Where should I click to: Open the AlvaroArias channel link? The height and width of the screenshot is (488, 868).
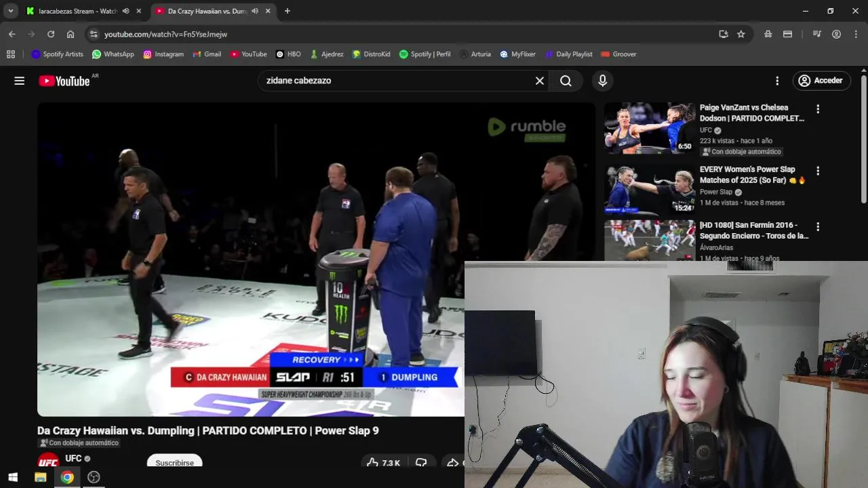click(716, 247)
